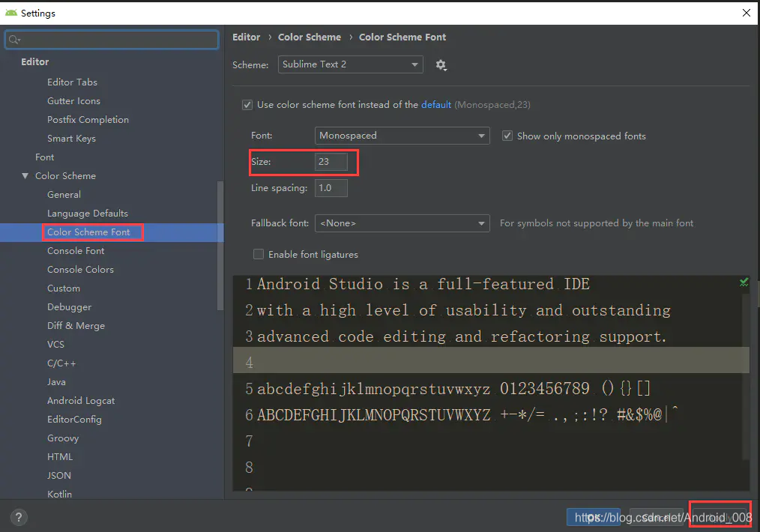Viewport: 760px width, 532px height.
Task: Select Color Scheme Font item
Action: [88, 232]
